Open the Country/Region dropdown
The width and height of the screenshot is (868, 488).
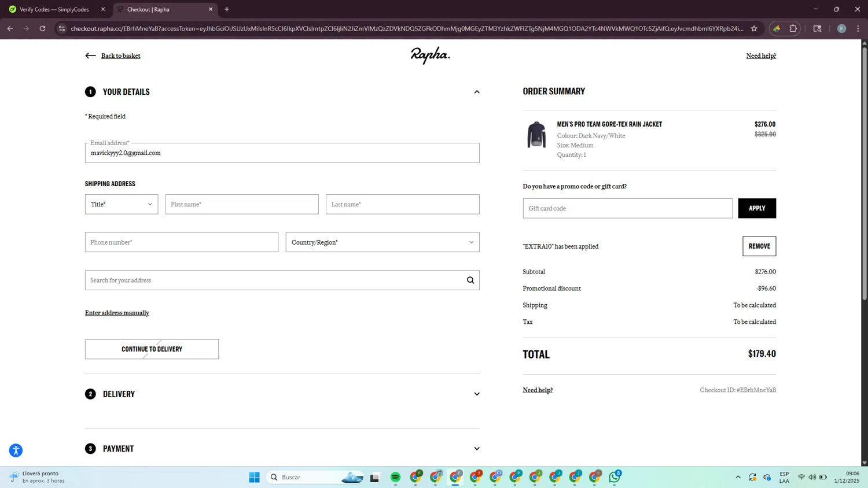tap(382, 242)
